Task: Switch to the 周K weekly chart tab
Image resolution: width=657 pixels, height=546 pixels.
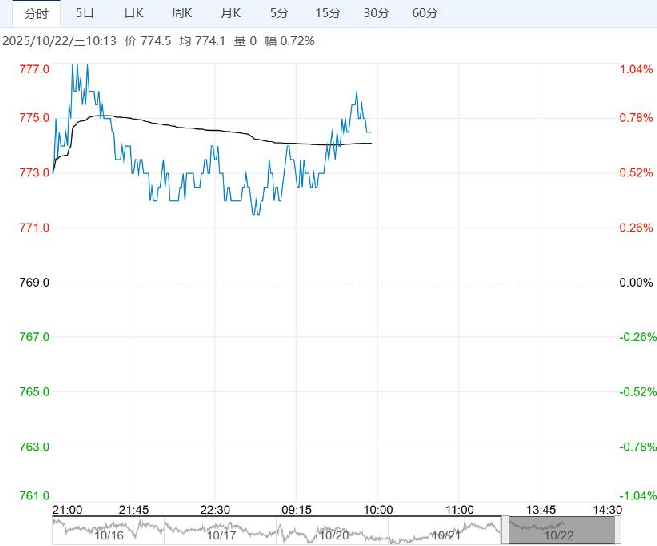Action: [181, 13]
